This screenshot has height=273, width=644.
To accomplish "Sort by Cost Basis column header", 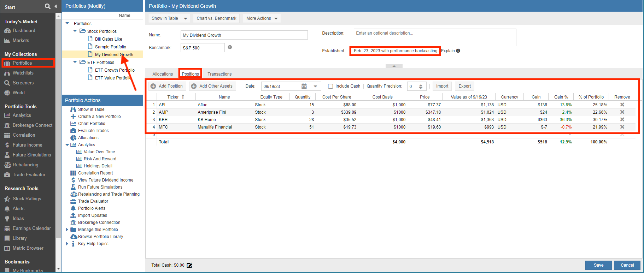I will [x=382, y=97].
